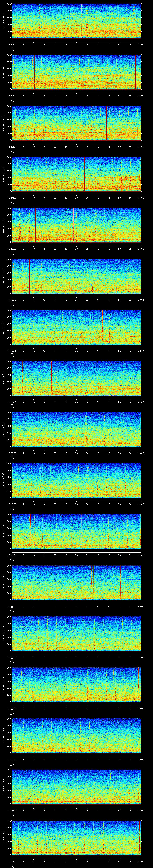Click the 37:00 end time label
Viewport: 153px width, 868px height.
pyautogui.click(x=141, y=300)
